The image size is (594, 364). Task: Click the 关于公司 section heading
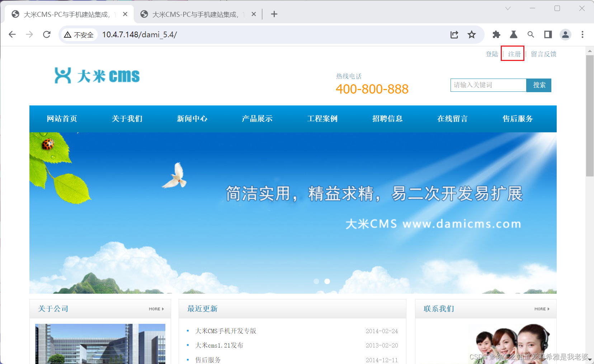pyautogui.click(x=53, y=309)
